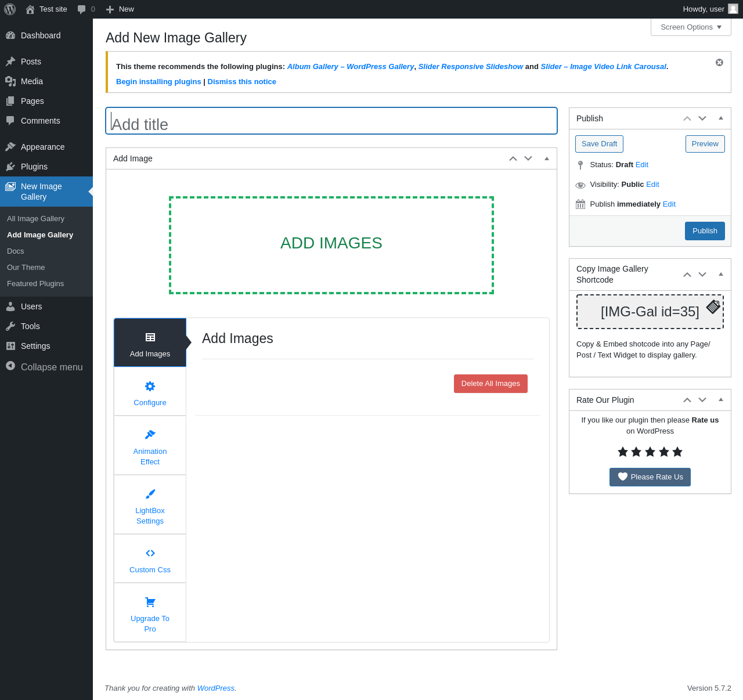Open the Users menu
Viewport: 743px width, 700px height.
pyautogui.click(x=46, y=306)
